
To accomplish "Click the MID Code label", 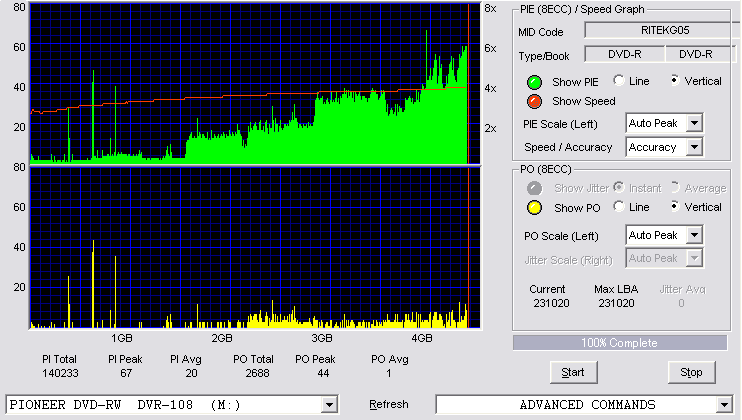I will point(540,32).
